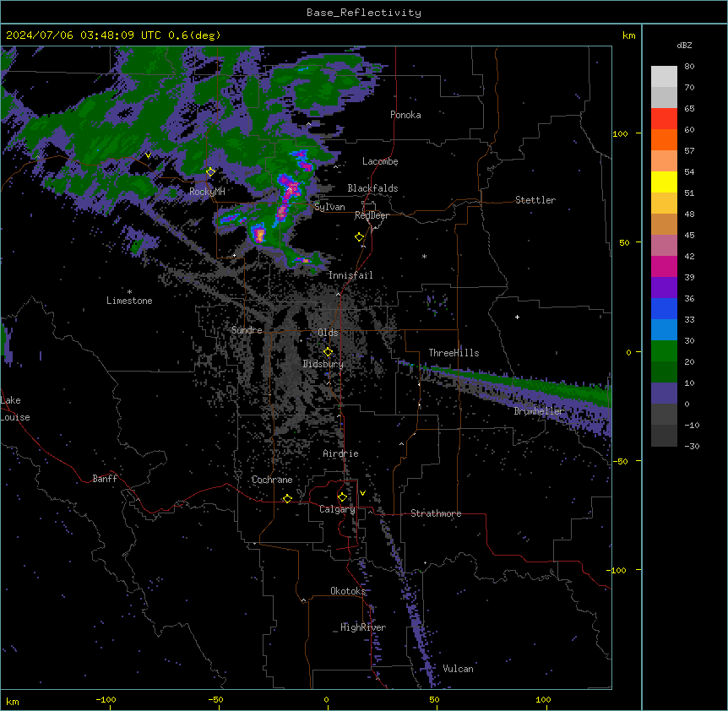This screenshot has width=728, height=711.
Task: Click the Banff town label
Action: click(105, 479)
